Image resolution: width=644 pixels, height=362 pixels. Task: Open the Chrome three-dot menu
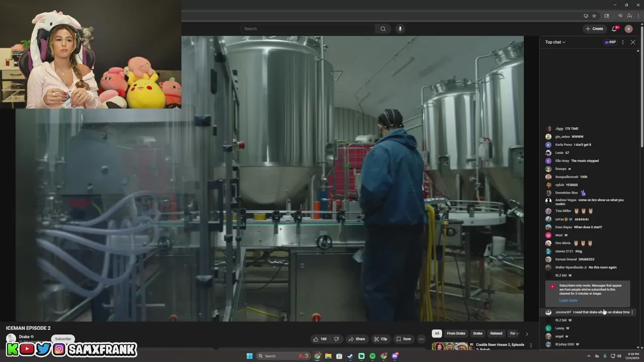[x=638, y=16]
